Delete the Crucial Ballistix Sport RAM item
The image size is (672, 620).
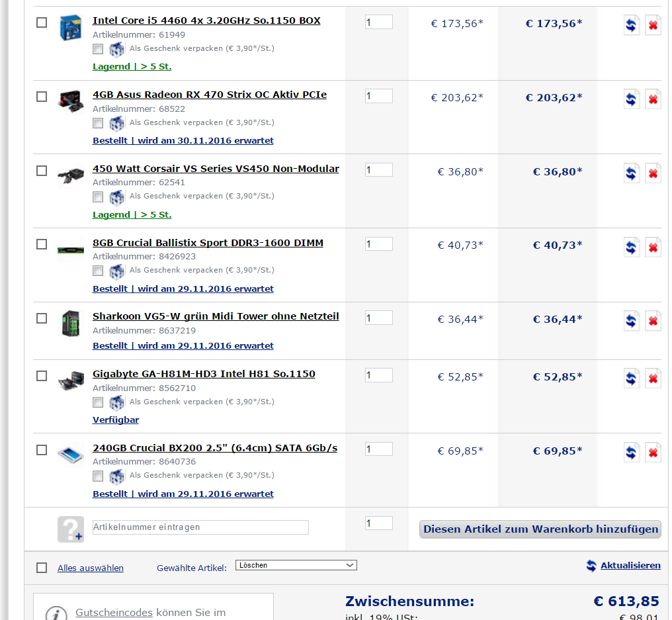tap(653, 247)
